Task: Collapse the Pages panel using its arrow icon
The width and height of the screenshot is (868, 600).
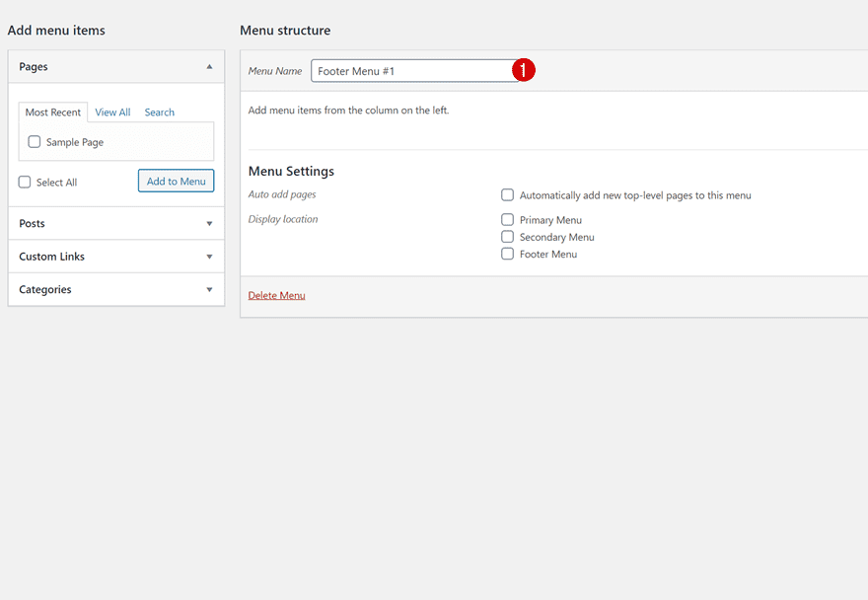Action: [209, 66]
